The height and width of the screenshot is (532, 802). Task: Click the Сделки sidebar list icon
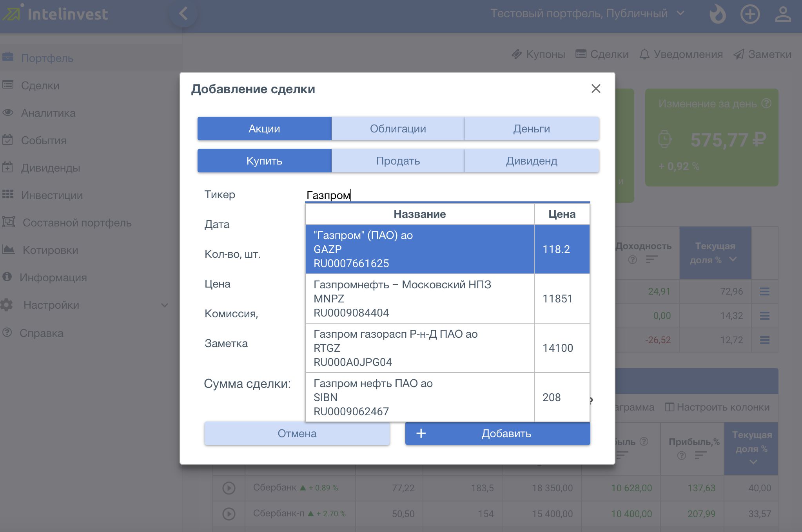[x=8, y=85]
